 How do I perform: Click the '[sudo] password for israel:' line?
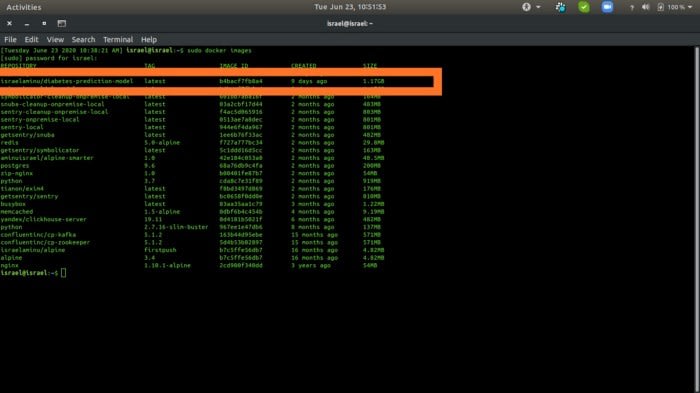pos(49,58)
